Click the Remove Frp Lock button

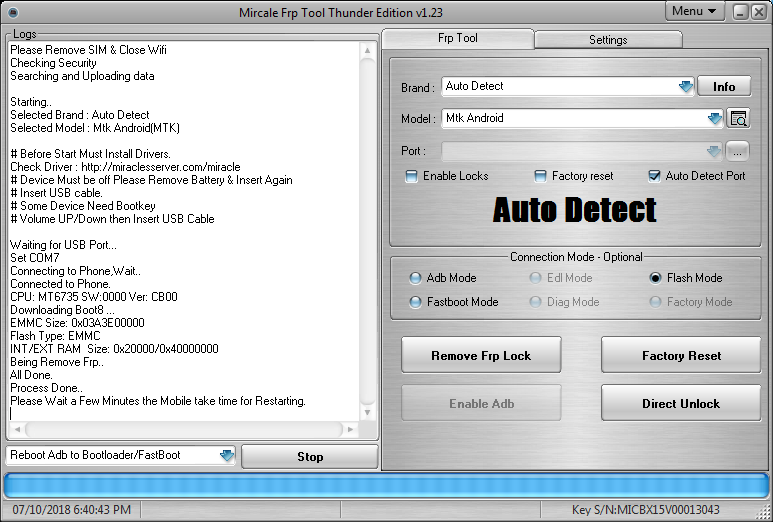click(x=481, y=355)
